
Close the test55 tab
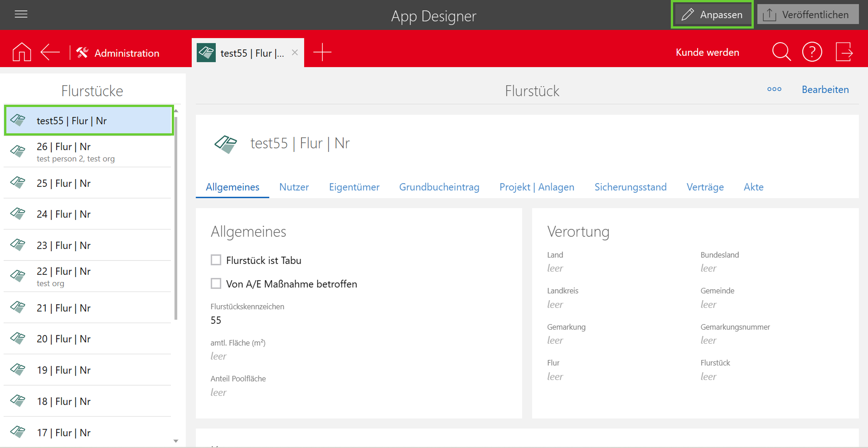click(x=295, y=53)
